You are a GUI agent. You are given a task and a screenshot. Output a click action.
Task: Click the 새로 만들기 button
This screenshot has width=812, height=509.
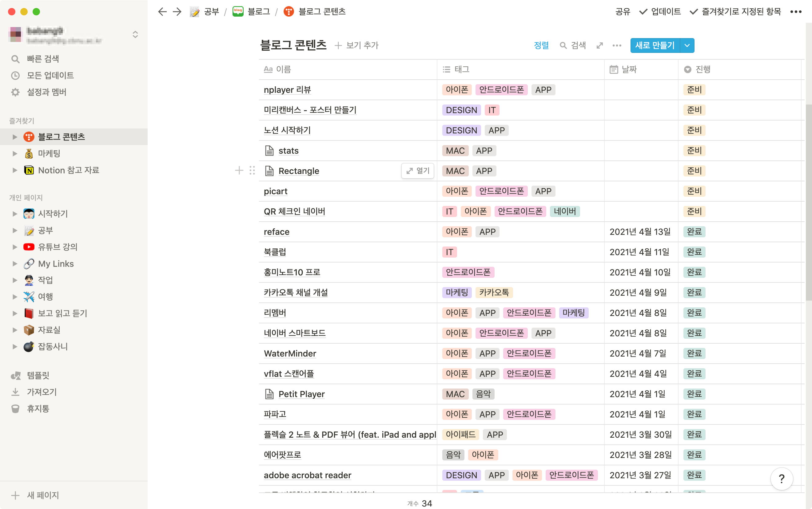pyautogui.click(x=655, y=45)
